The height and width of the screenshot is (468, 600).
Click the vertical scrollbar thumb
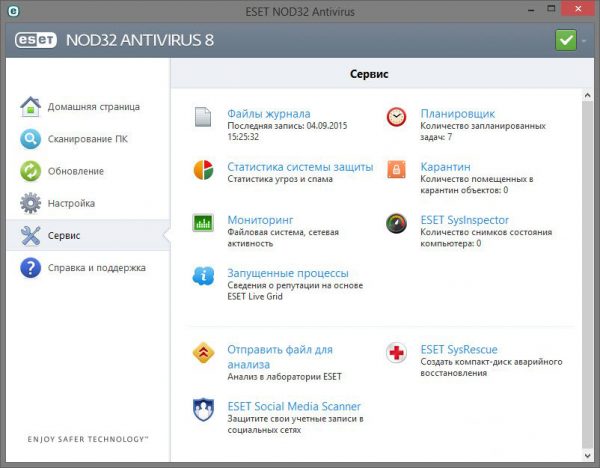pos(588,275)
